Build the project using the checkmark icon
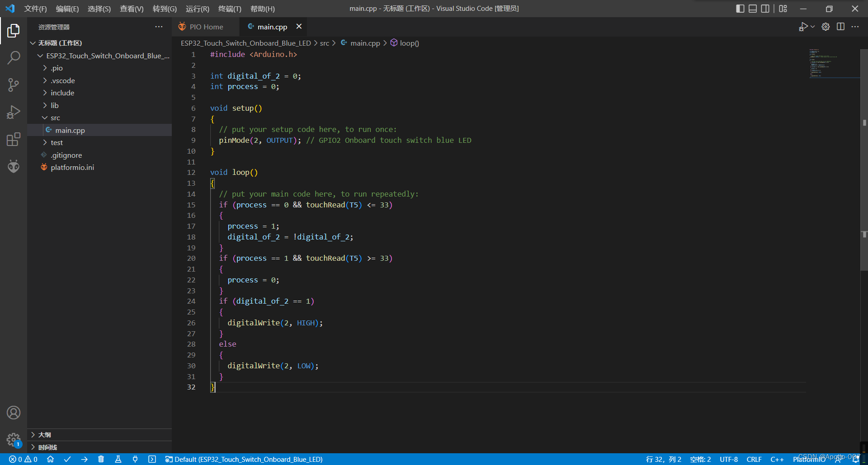 [67, 459]
